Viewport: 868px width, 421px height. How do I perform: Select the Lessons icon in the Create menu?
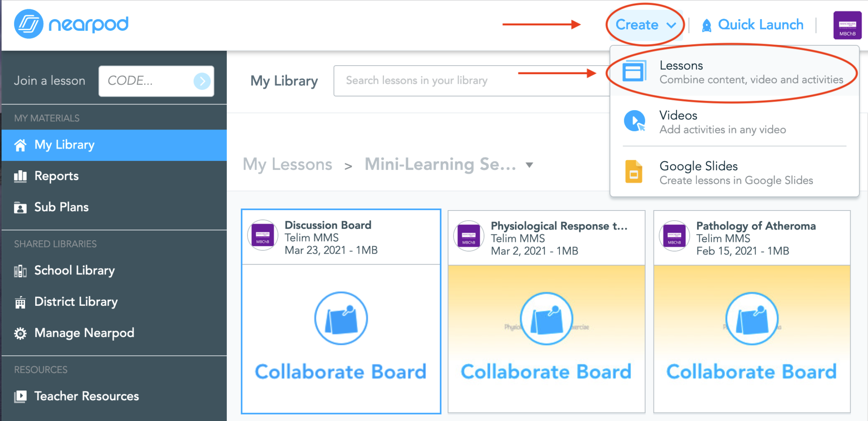point(635,71)
